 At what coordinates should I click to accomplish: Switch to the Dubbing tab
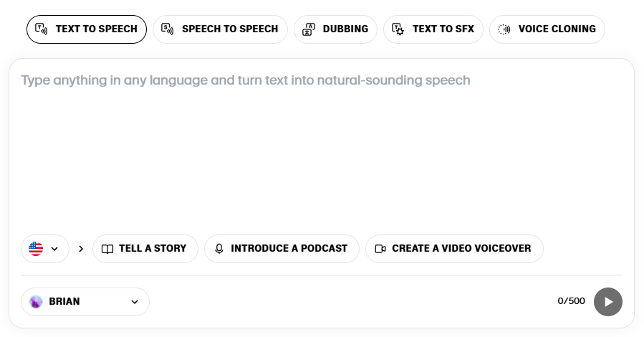point(335,29)
